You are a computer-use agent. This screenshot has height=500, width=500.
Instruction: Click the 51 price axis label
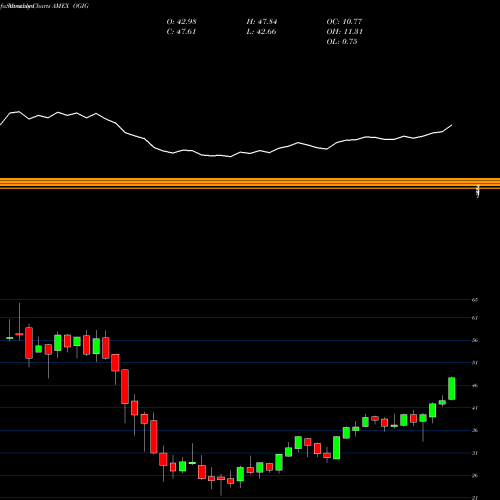tap(475, 363)
